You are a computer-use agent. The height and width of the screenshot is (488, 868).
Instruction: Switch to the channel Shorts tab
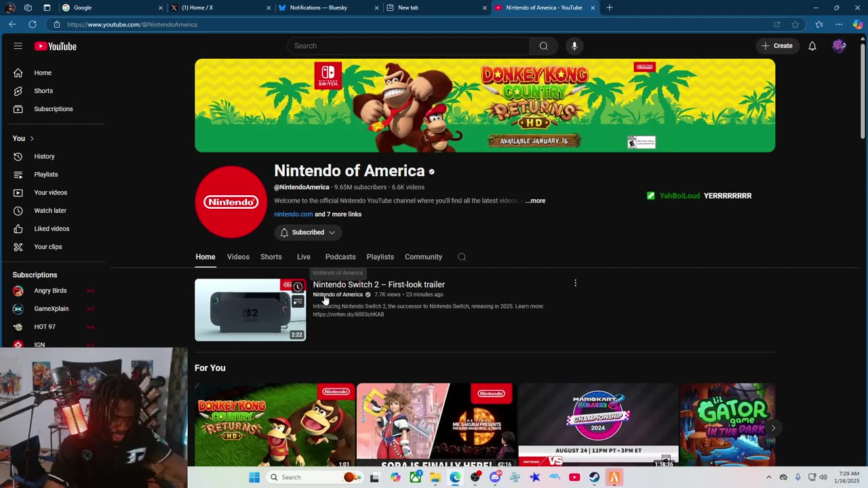coord(271,257)
